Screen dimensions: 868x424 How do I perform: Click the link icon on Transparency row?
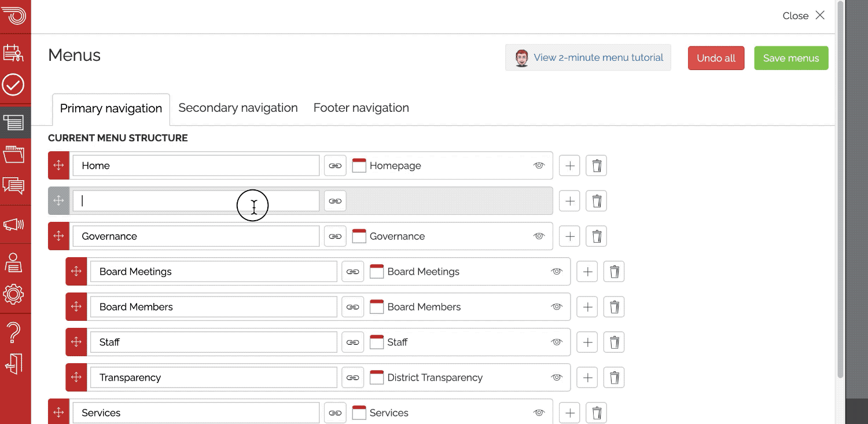[353, 378]
